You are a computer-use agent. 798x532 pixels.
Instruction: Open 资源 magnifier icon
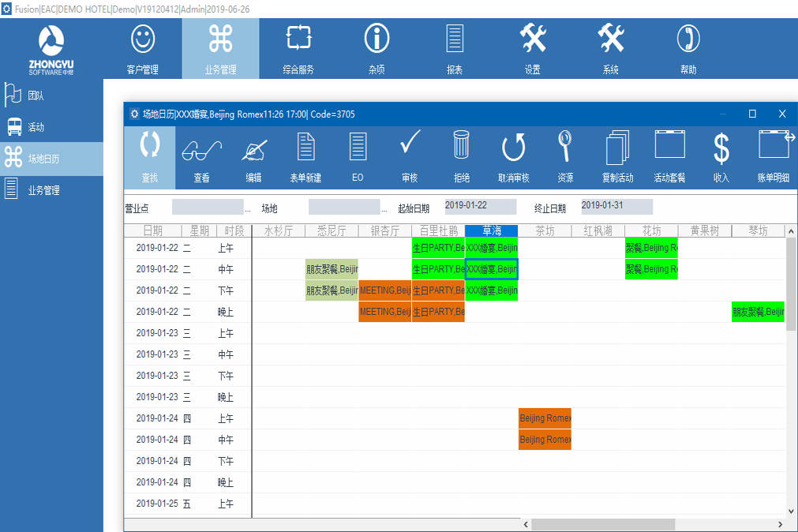(565, 147)
